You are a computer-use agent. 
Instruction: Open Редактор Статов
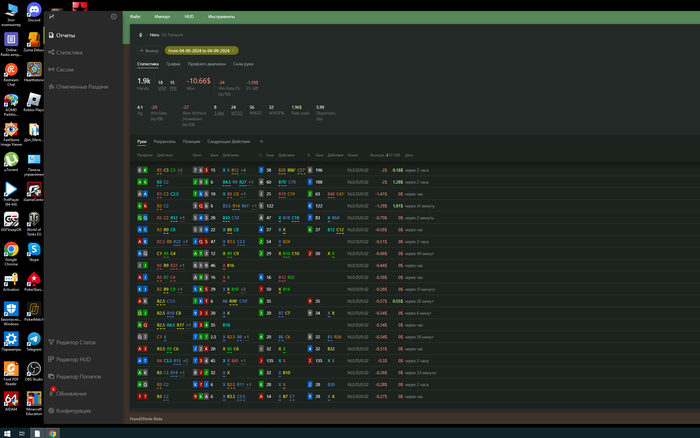pos(76,343)
